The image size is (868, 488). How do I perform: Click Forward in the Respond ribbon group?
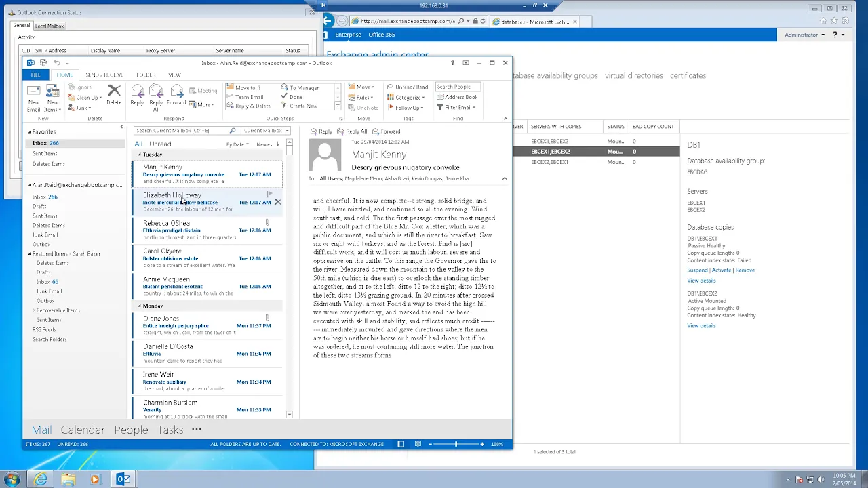click(x=176, y=95)
